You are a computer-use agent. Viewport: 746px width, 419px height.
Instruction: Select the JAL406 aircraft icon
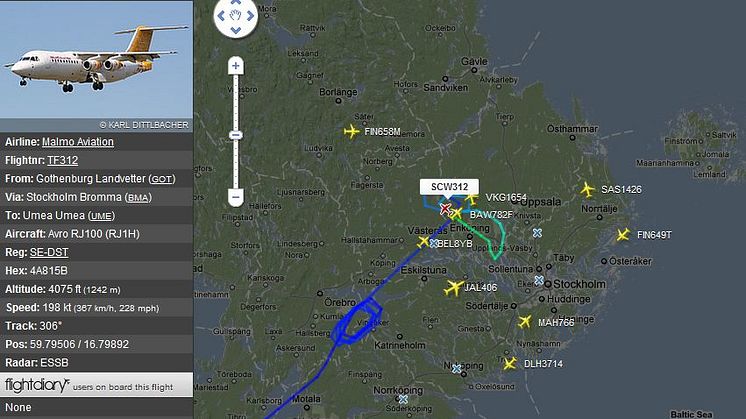454,288
